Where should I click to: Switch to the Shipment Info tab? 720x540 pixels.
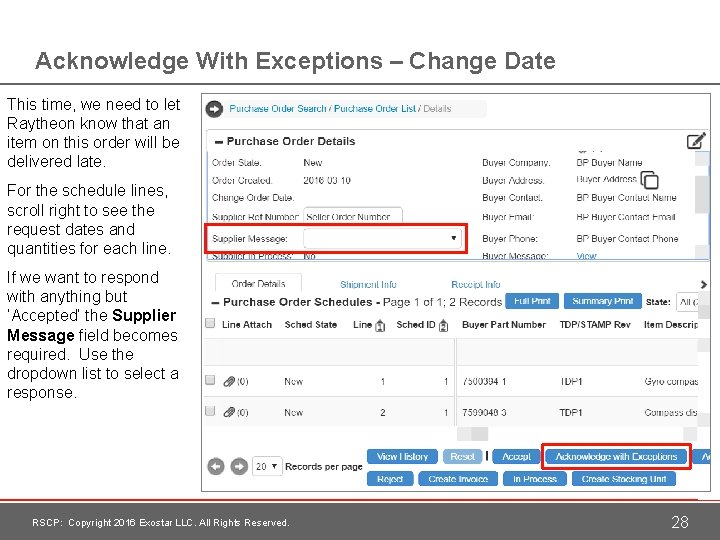pos(368,285)
